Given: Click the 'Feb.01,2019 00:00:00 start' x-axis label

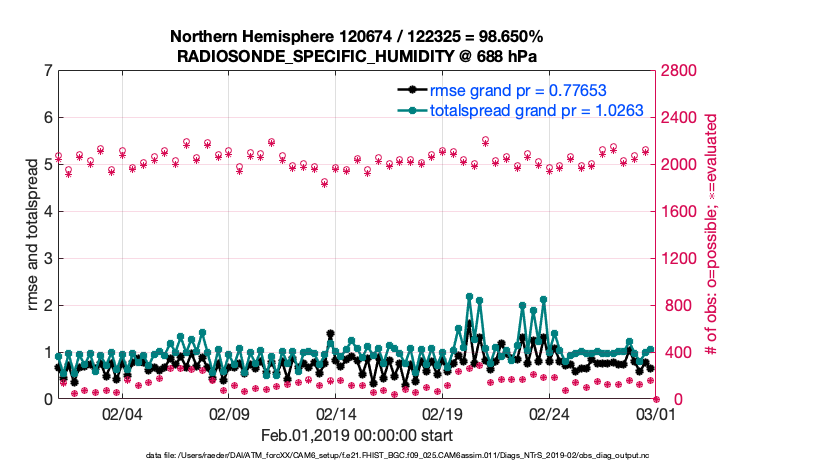Looking at the screenshot, I should (357, 435).
